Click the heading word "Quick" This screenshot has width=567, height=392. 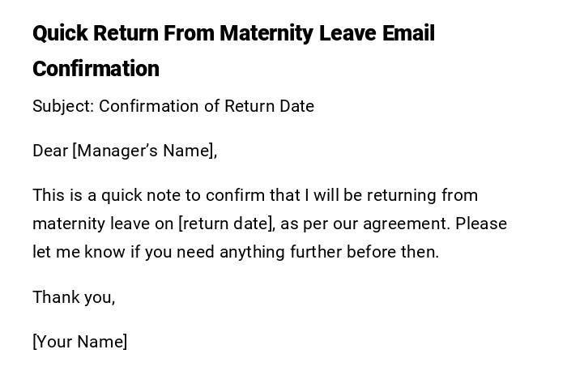pyautogui.click(x=60, y=34)
